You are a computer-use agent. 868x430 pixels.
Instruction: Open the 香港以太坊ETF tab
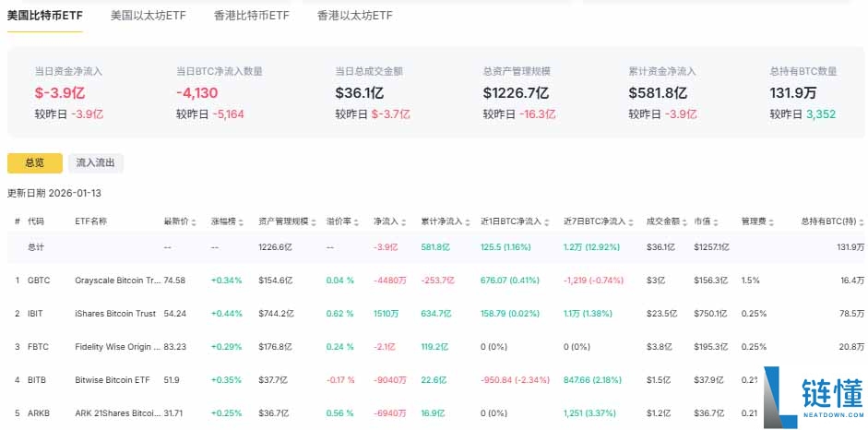[x=354, y=16]
